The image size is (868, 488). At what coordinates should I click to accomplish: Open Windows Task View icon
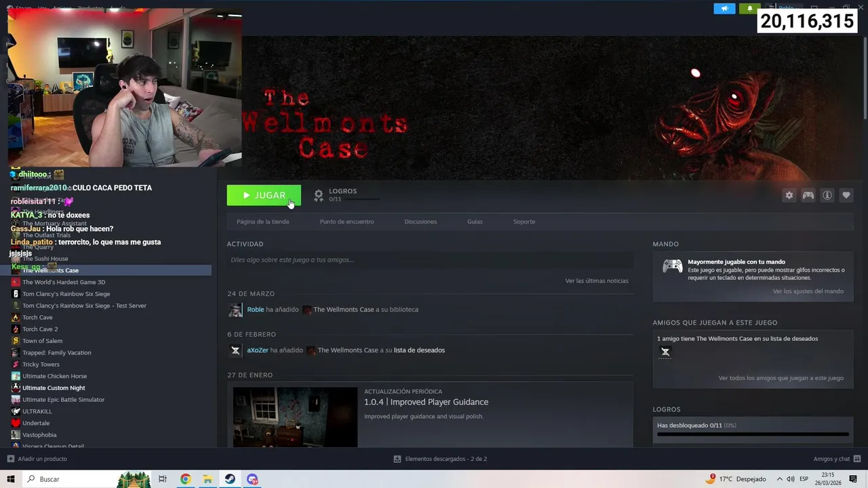pyautogui.click(x=163, y=479)
